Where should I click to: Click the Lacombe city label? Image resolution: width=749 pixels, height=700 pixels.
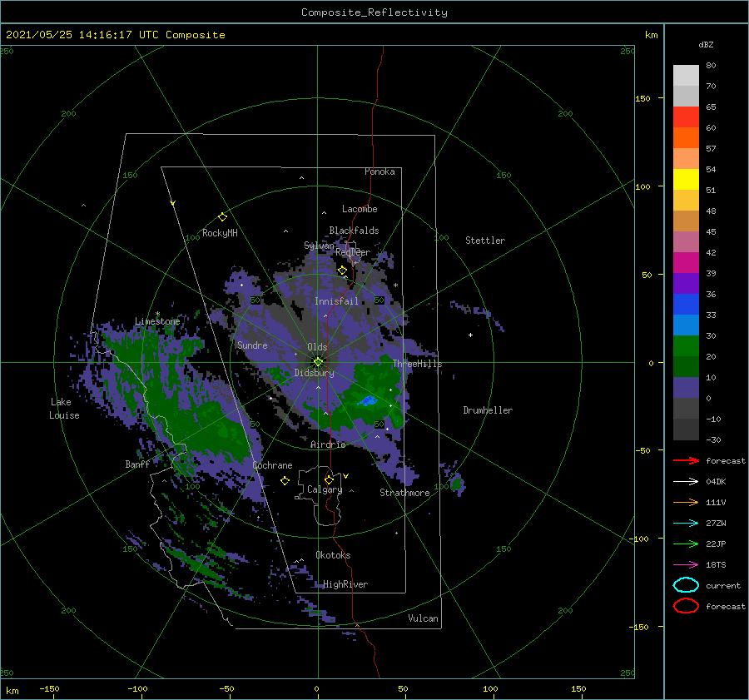pyautogui.click(x=360, y=209)
